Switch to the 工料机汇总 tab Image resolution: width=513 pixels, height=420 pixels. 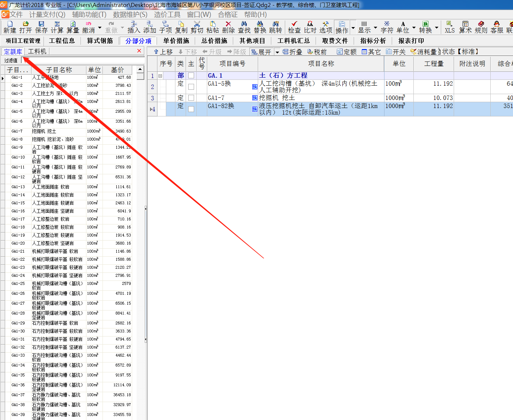(x=294, y=41)
